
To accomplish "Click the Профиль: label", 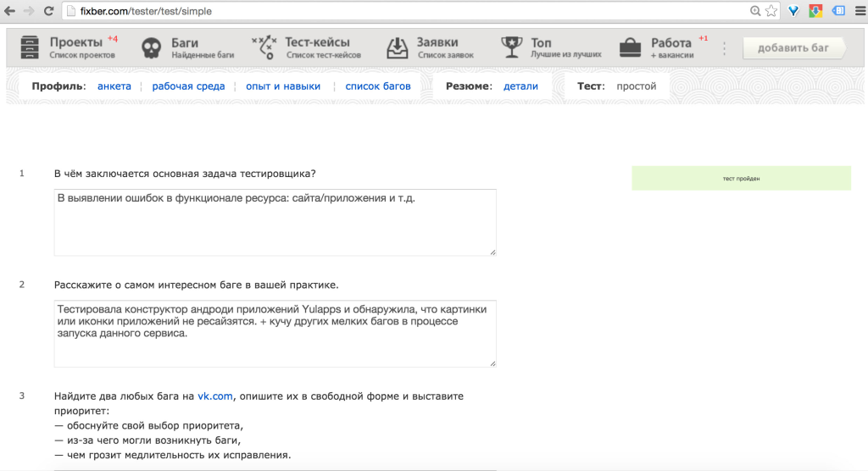I will (x=58, y=86).
